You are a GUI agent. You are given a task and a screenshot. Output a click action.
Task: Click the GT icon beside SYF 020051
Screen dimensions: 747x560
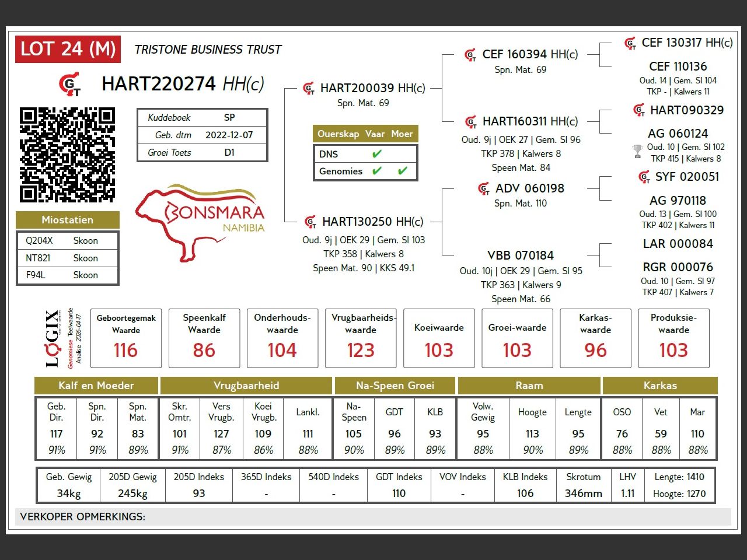pyautogui.click(x=644, y=177)
